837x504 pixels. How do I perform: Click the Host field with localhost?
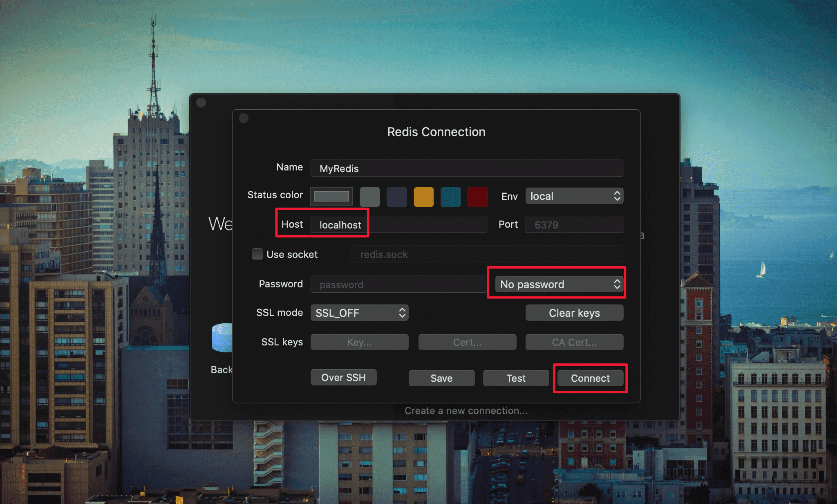pyautogui.click(x=398, y=225)
